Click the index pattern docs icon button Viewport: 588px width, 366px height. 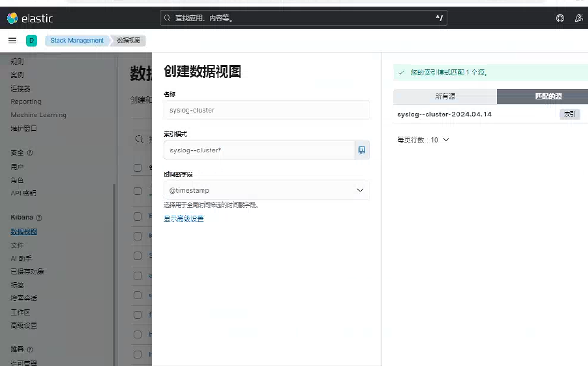pyautogui.click(x=362, y=150)
